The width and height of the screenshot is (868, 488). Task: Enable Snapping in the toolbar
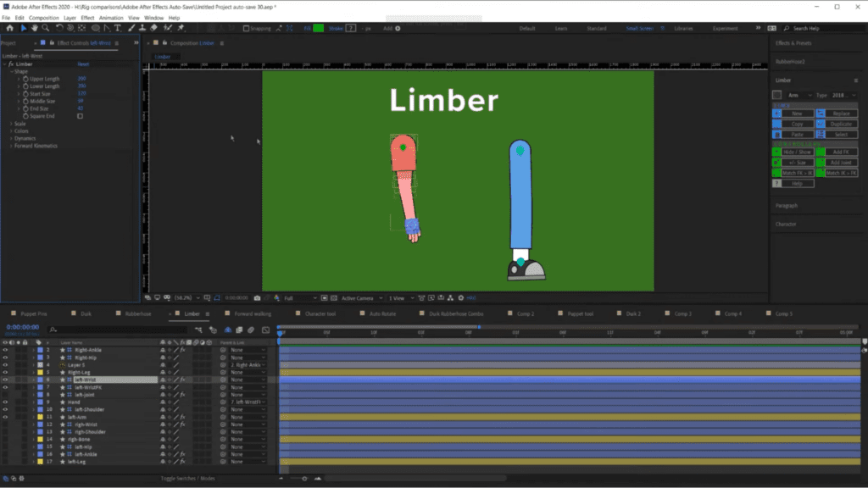[x=244, y=28]
